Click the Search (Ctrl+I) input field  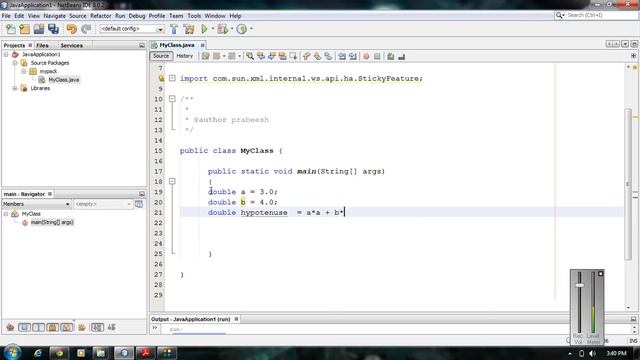[x=602, y=15]
